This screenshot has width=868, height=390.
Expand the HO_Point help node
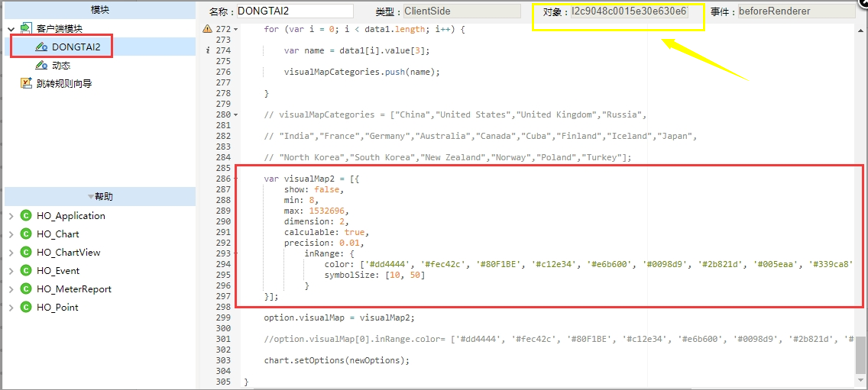tap(11, 307)
